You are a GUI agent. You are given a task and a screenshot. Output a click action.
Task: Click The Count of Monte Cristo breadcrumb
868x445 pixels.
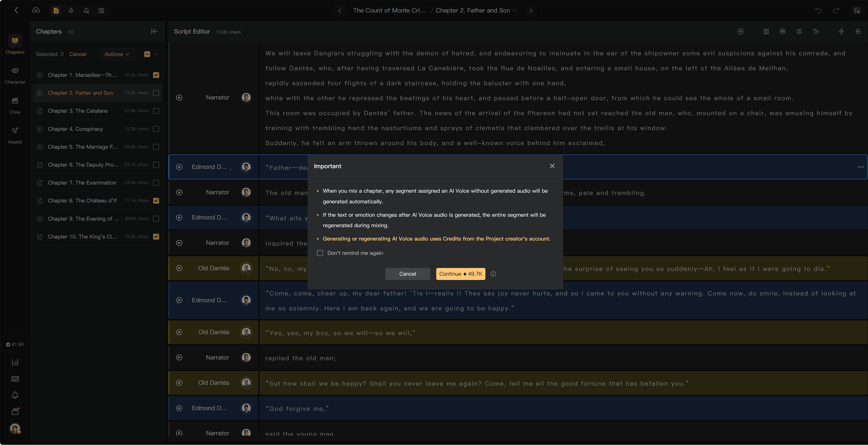pos(389,10)
